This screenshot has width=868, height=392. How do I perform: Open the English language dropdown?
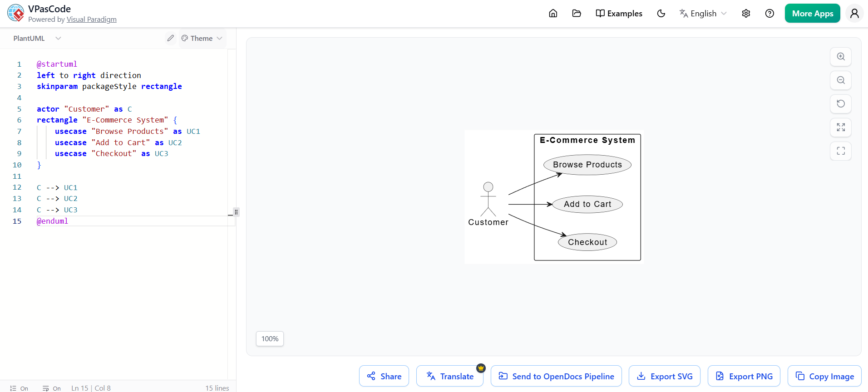703,14
